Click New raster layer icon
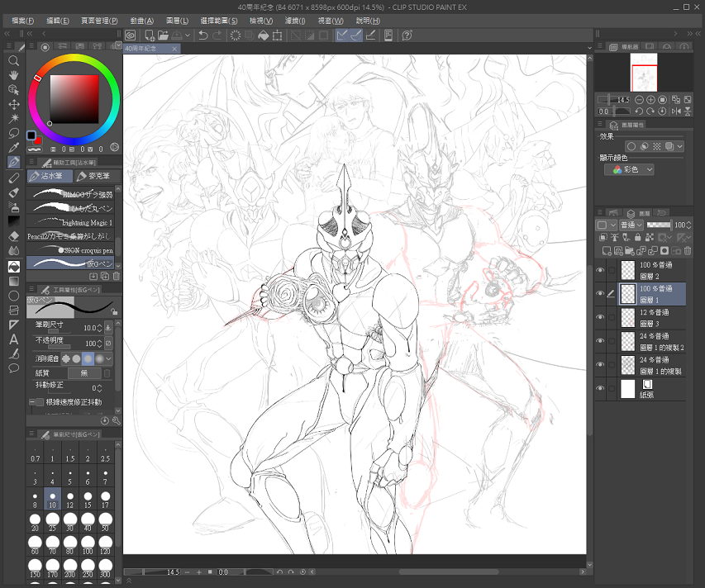This screenshot has width=705, height=588. [x=607, y=251]
